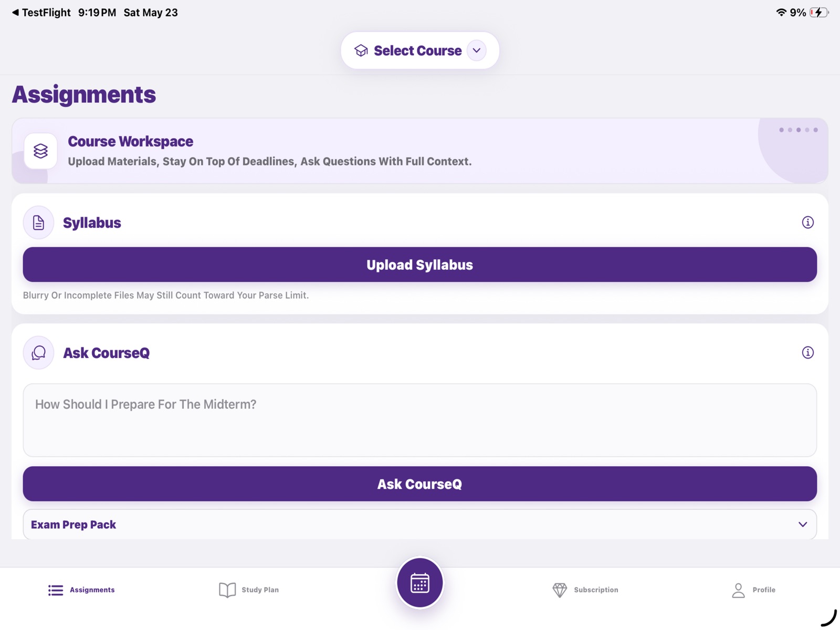The width and height of the screenshot is (840, 630).
Task: Open the Ask CourseQ info icon
Action: pos(807,353)
